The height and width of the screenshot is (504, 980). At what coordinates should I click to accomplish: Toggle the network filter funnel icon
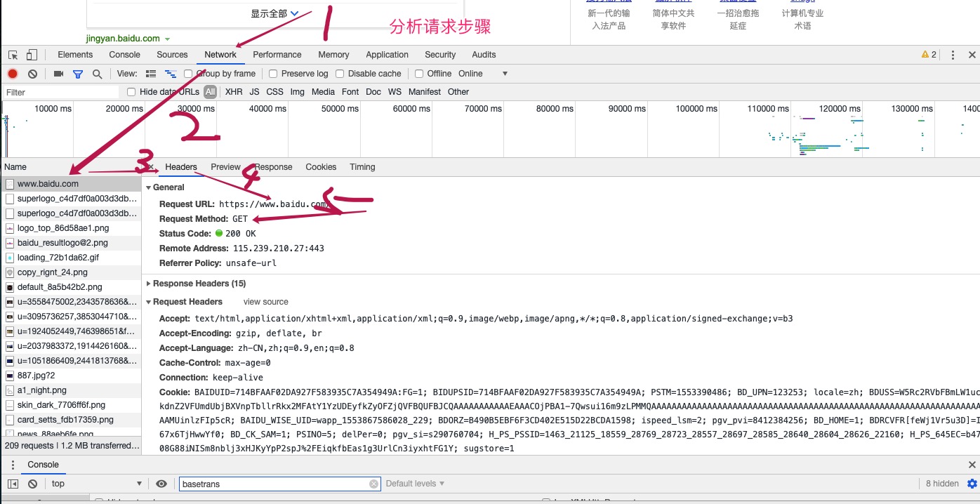[78, 74]
